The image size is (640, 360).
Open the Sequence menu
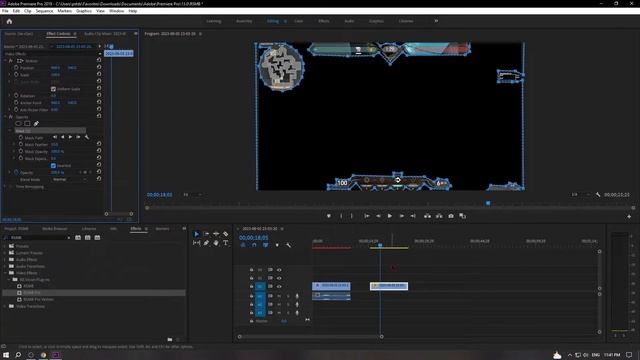44,11
